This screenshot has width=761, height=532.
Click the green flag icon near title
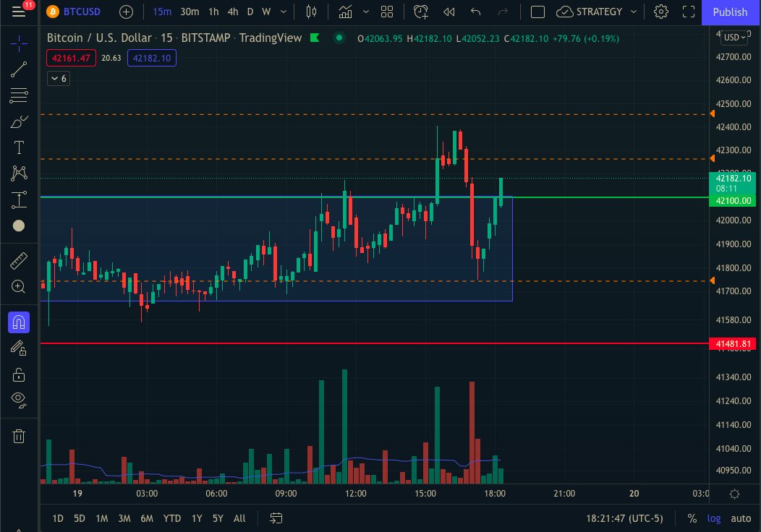315,38
